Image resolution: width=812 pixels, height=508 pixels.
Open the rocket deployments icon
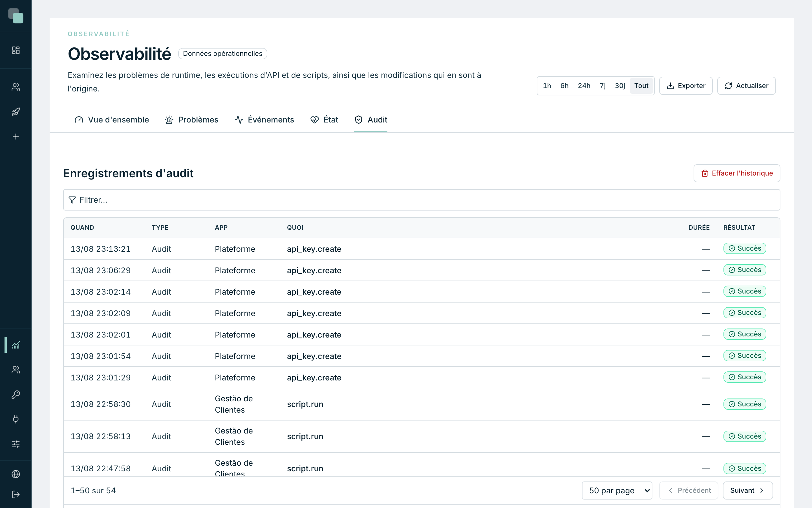(16, 112)
